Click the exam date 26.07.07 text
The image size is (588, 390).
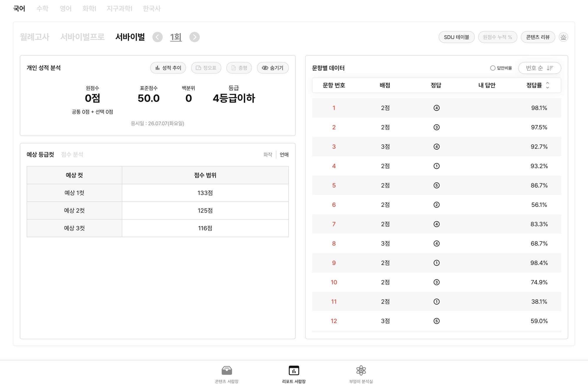(x=158, y=124)
